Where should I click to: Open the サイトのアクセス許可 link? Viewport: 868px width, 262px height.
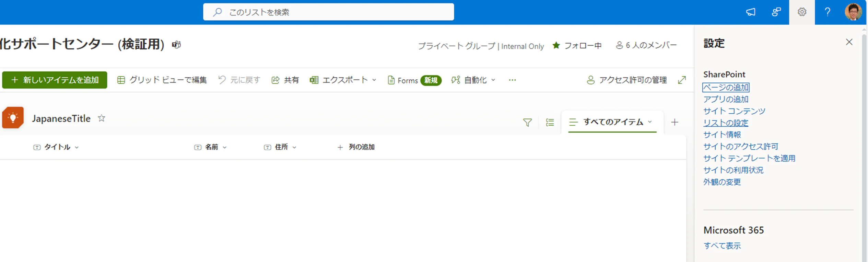(741, 146)
